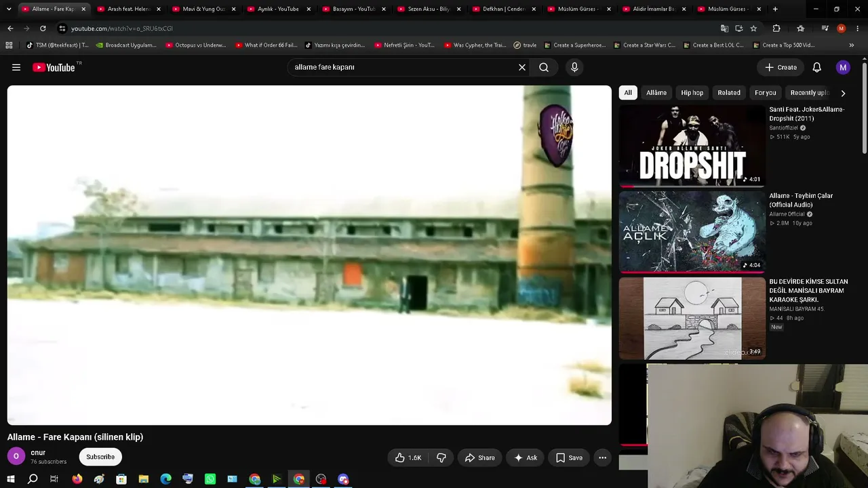Click the page vertical scrollbar
868x488 pixels.
pyautogui.click(x=865, y=108)
